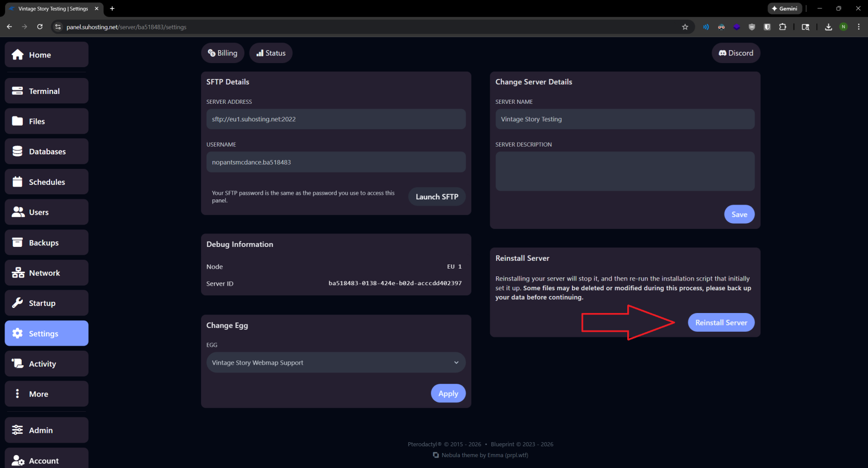Click into the Server Description text area
This screenshot has height=468, width=868.
625,171
